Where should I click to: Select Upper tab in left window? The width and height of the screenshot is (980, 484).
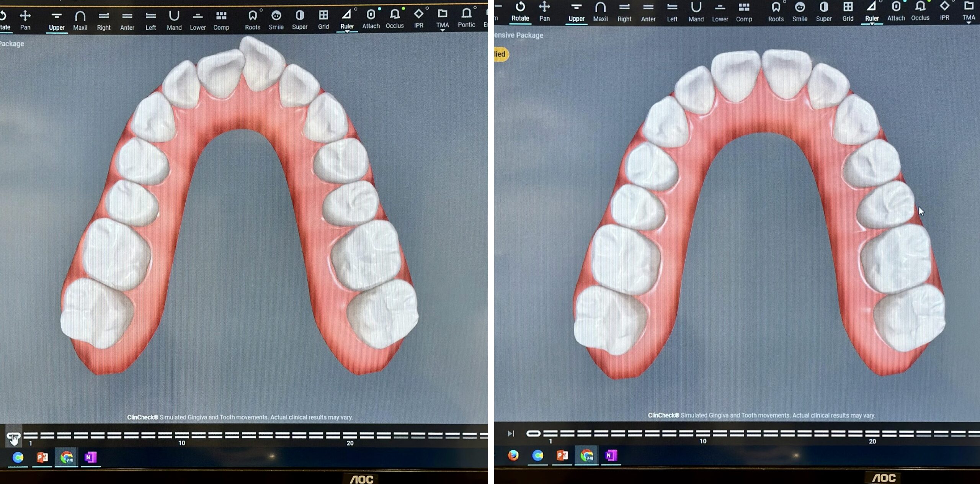coord(56,20)
